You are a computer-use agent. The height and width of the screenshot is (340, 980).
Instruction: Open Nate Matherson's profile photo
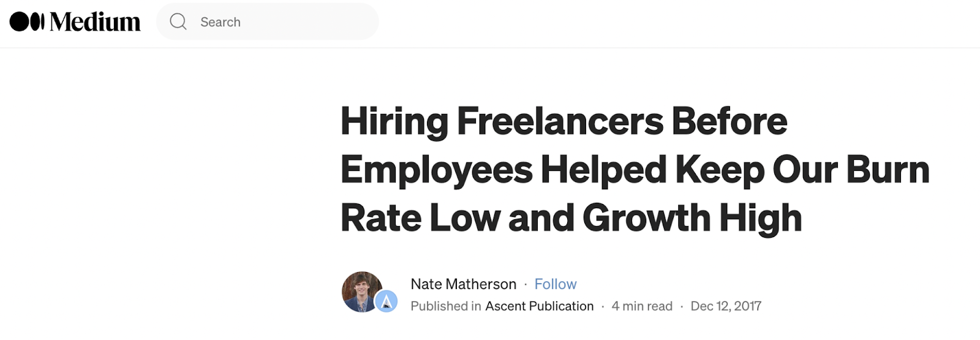361,290
